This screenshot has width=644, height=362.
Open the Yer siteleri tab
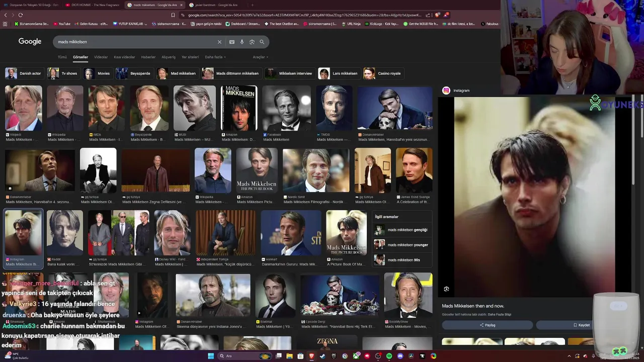click(x=190, y=57)
